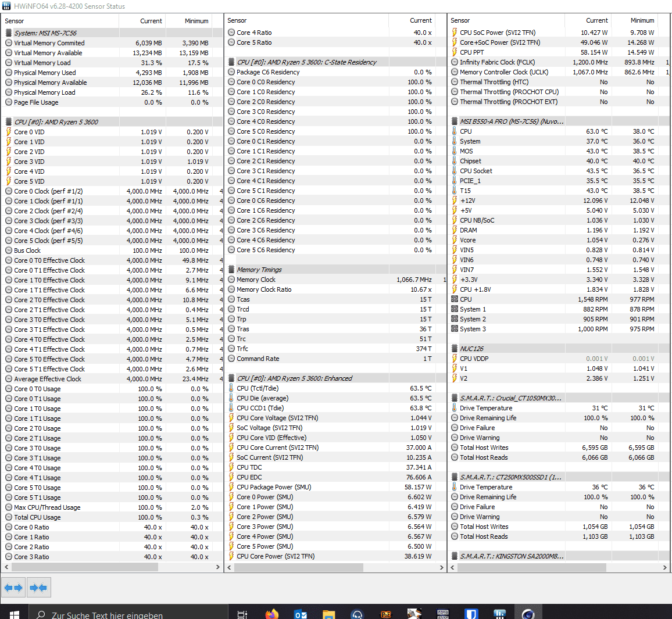Click the thermometer icon beside Chipset
The image size is (672, 619).
coord(455,161)
